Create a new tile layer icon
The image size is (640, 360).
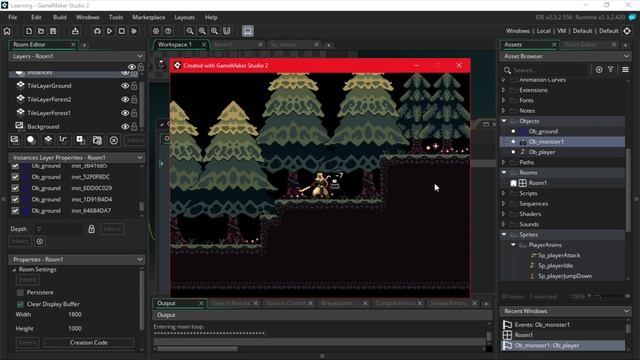click(x=48, y=140)
